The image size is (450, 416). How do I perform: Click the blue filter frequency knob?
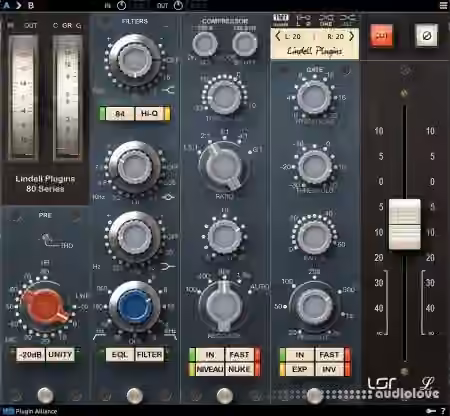pos(135,306)
